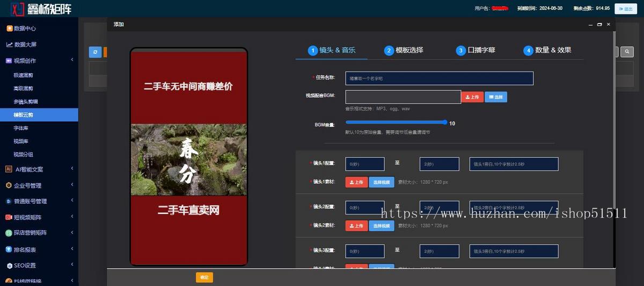
Task: Click the BGM音量 slider handle
Action: [445, 123]
